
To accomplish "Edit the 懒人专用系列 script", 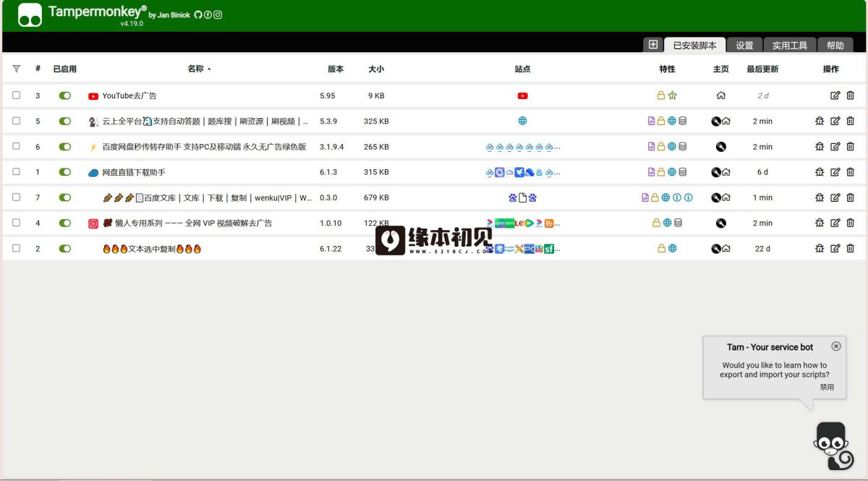I will [x=835, y=223].
